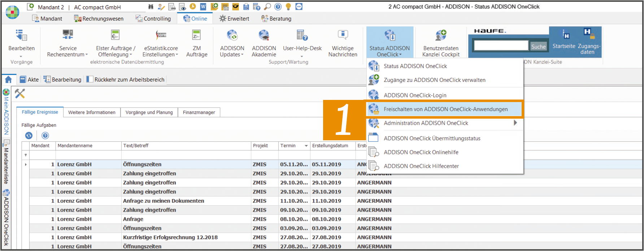Click the help icon under Fällige Aufgaben
This screenshot has height=251, width=644.
click(45, 136)
